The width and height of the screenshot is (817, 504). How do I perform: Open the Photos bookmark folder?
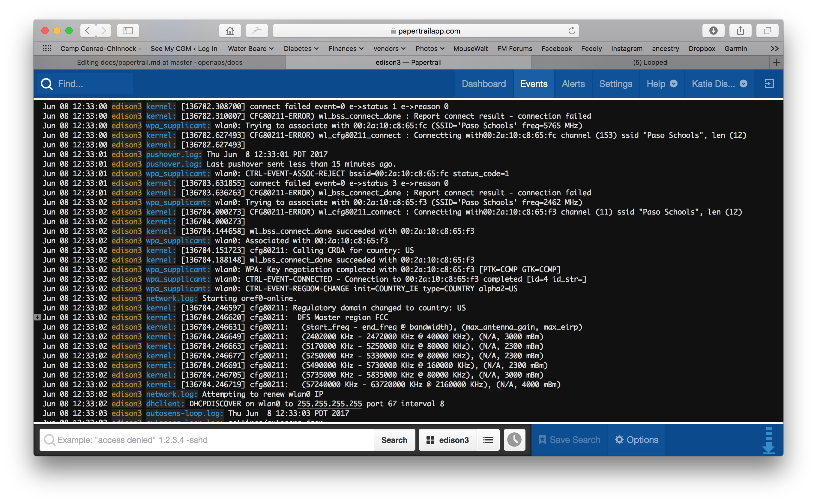(x=430, y=48)
